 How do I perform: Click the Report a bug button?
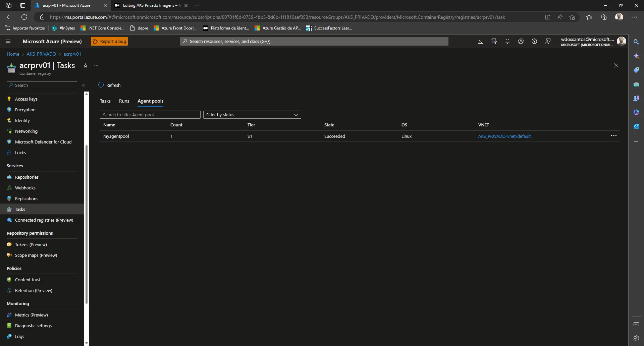pyautogui.click(x=109, y=41)
